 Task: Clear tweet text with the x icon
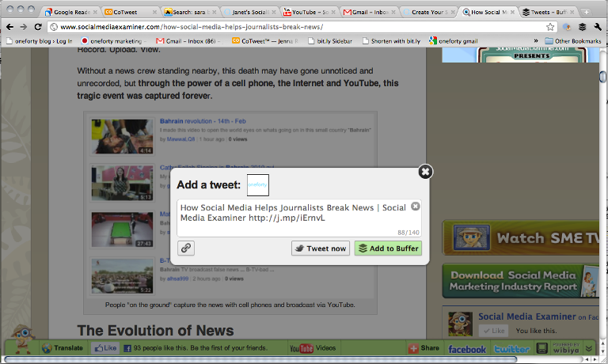coord(416,207)
